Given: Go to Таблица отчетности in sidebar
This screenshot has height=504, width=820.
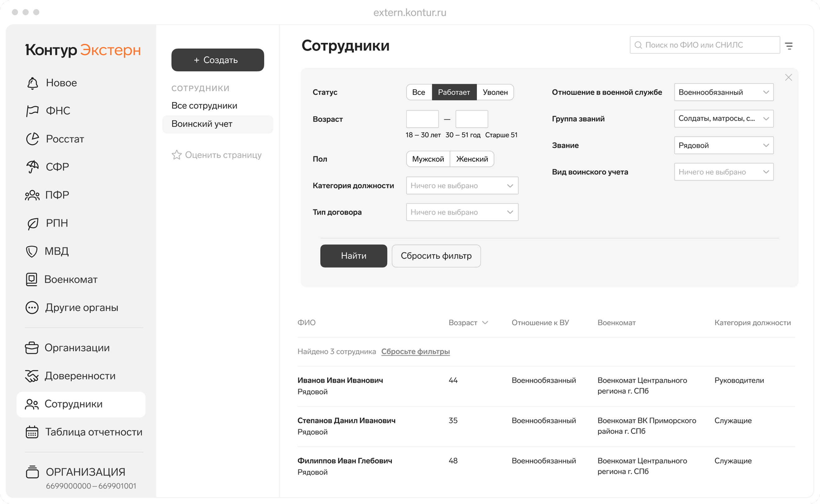Looking at the screenshot, I should tap(93, 432).
